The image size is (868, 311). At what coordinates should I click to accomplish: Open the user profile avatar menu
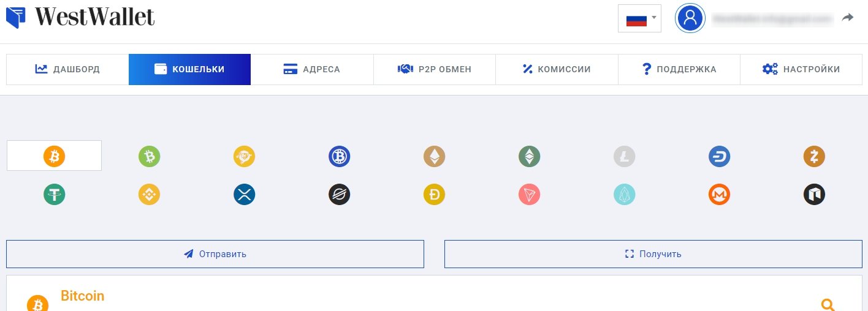click(x=690, y=18)
